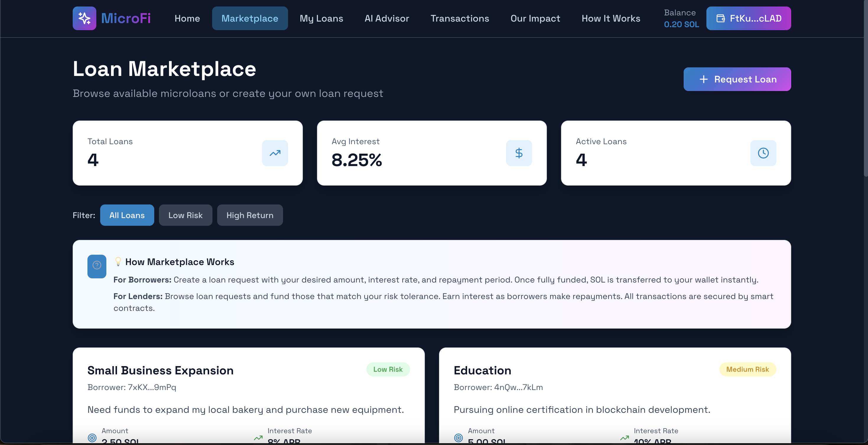
Task: Toggle the Low Risk filter
Action: coord(185,215)
